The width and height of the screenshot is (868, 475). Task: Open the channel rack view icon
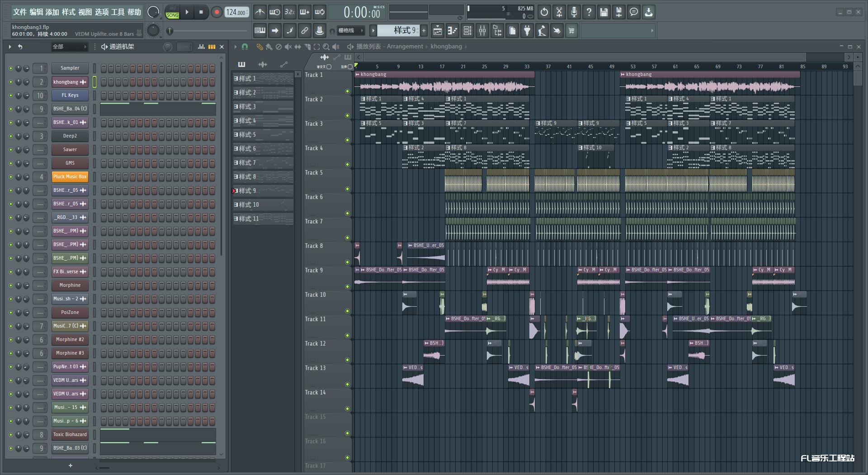[x=467, y=31]
